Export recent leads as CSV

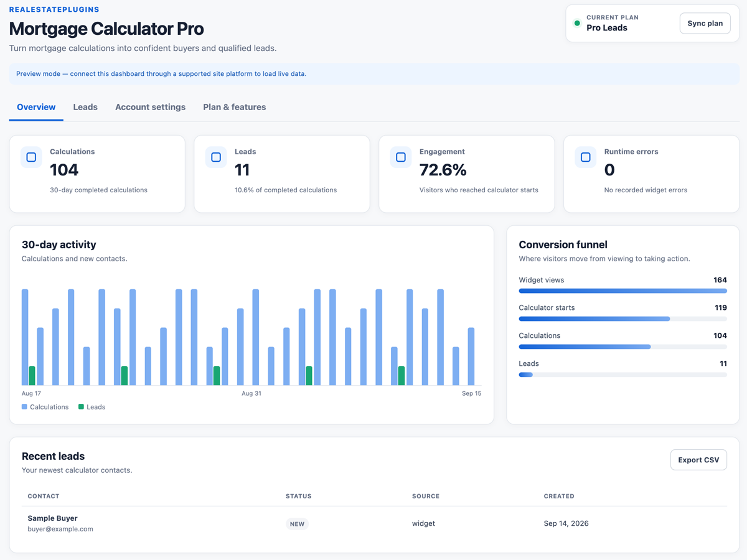pos(698,460)
